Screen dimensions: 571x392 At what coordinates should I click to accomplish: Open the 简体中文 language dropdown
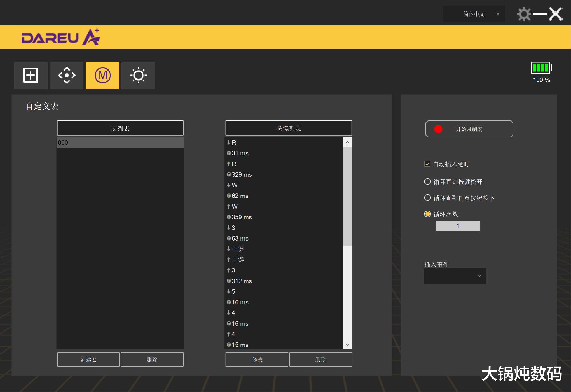474,14
